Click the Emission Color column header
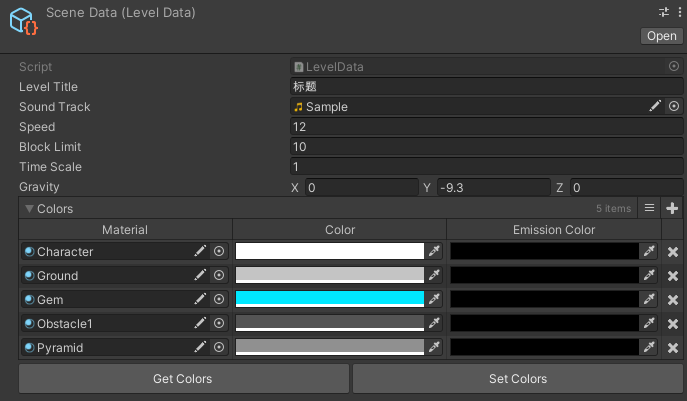The height and width of the screenshot is (401, 687). [x=554, y=230]
